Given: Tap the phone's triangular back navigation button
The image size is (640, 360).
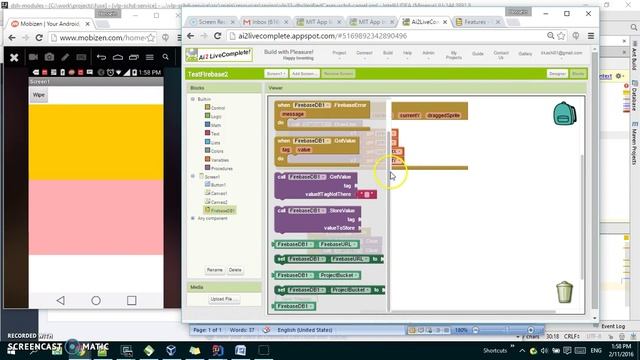Looking at the screenshot, I should [x=60, y=300].
